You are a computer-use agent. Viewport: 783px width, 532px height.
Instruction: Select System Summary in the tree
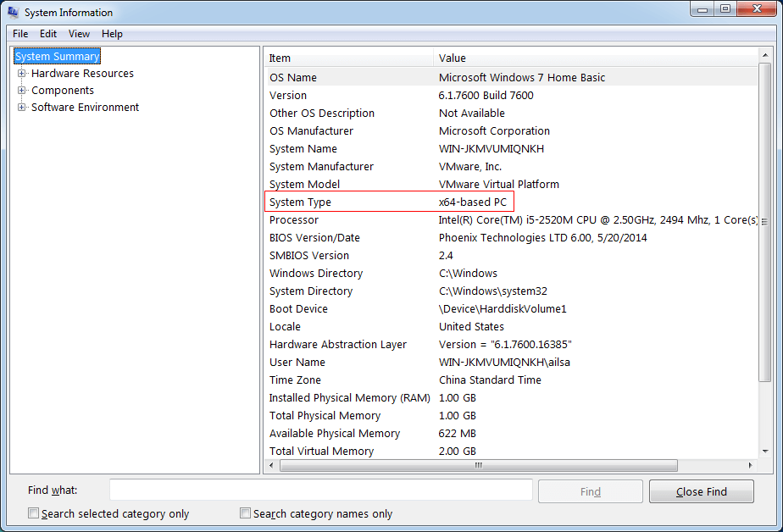click(57, 57)
